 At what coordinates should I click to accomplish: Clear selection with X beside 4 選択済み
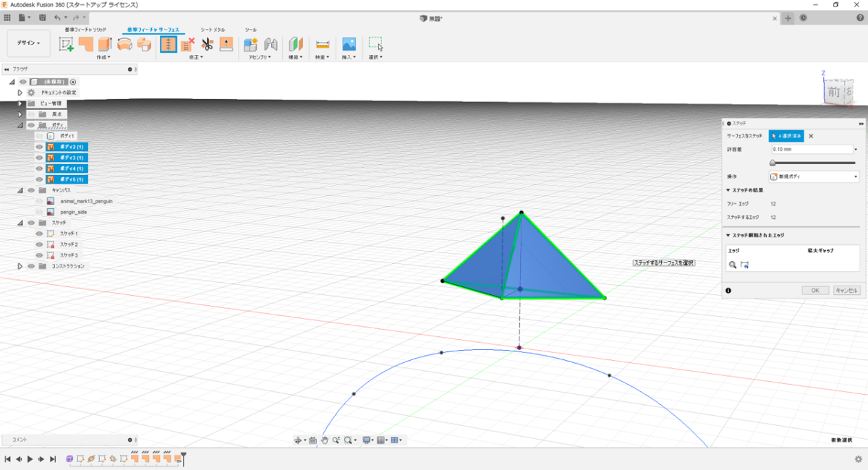(x=811, y=136)
